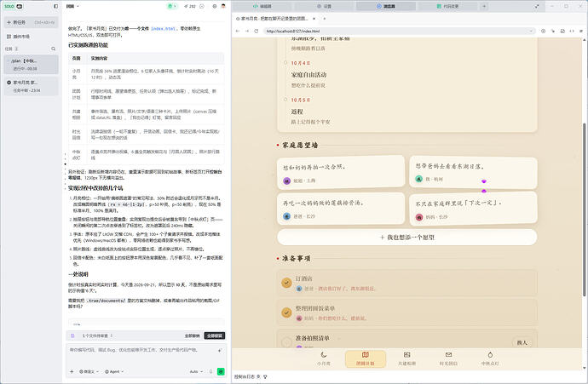The width and height of the screenshot is (588, 384).
Task: Switch to the 编辑器 editor tab
Action: (262, 6)
